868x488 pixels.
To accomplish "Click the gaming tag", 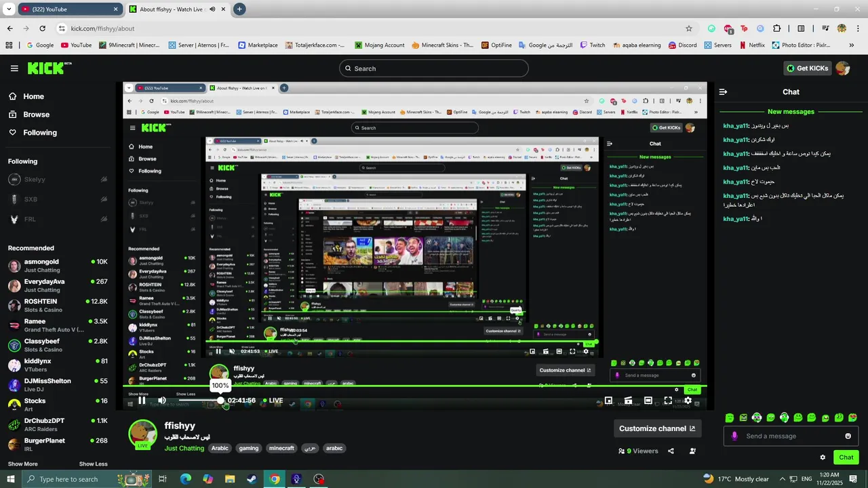I will [249, 448].
